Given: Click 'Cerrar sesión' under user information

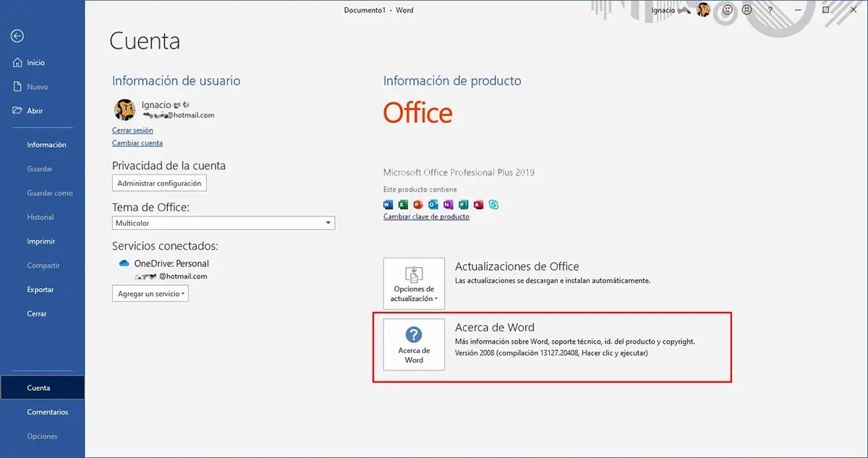Looking at the screenshot, I should [x=132, y=130].
